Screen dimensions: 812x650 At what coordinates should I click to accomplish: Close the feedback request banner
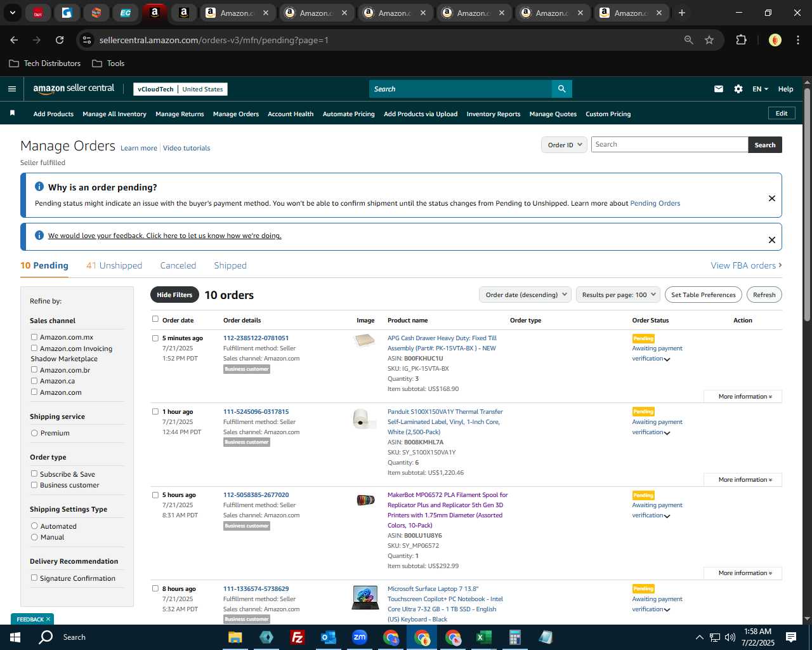coord(772,240)
